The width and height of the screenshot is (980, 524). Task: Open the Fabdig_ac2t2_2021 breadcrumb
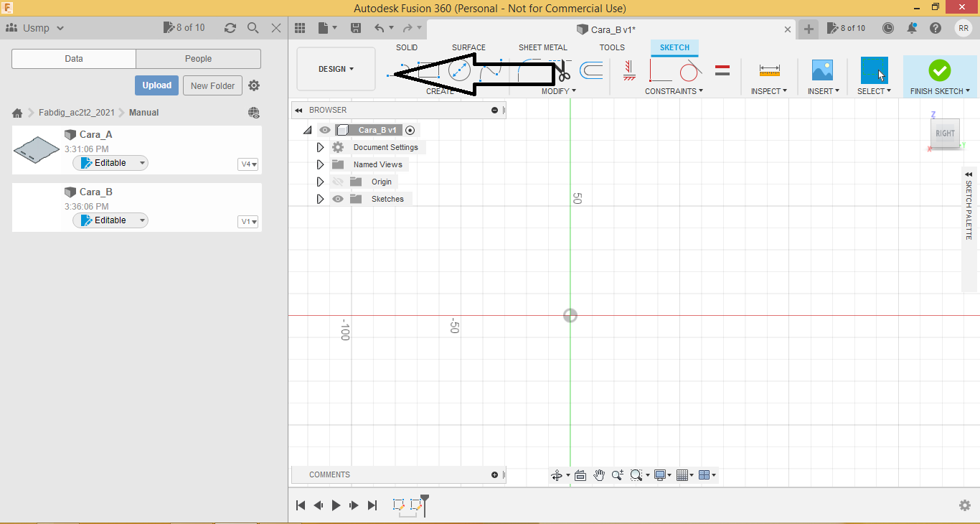(77, 113)
